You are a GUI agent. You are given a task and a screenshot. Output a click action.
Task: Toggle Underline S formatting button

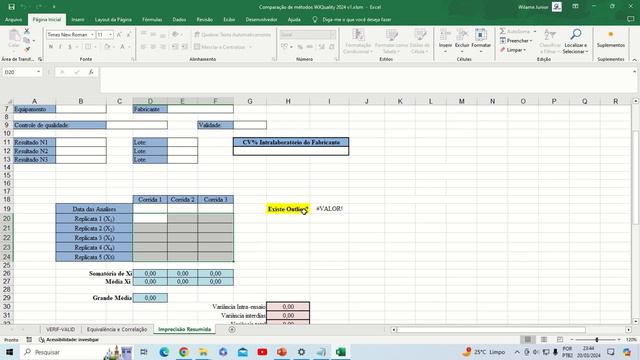pyautogui.click(x=70, y=47)
